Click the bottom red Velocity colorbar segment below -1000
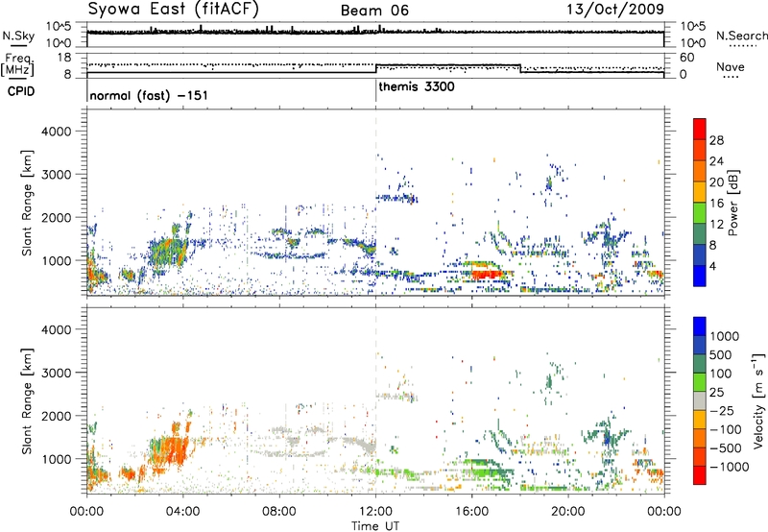 (700, 475)
